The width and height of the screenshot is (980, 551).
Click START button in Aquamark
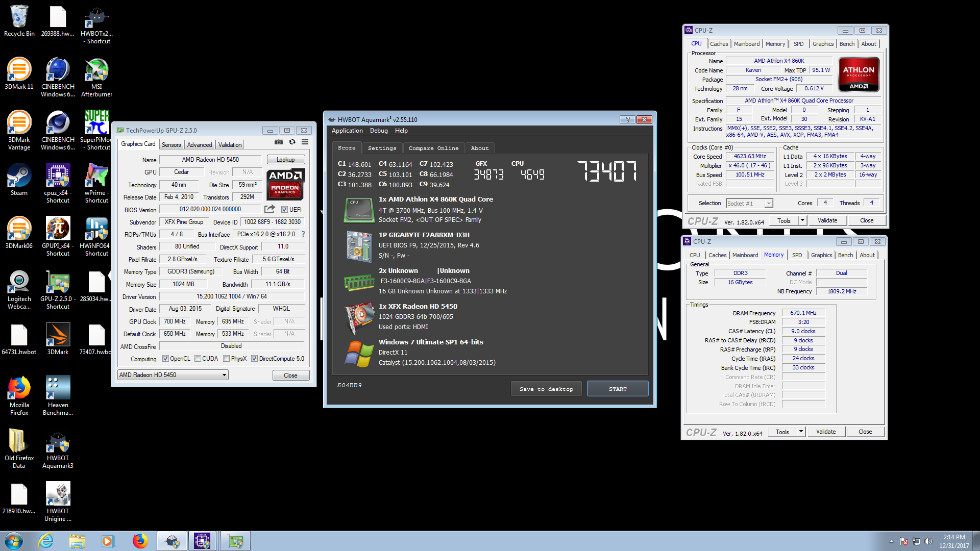coord(618,389)
